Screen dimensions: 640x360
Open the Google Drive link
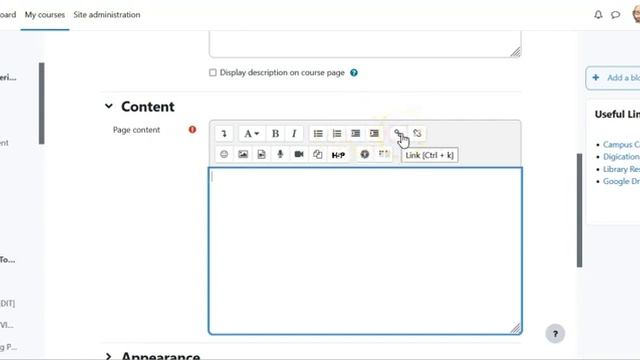coord(621,181)
